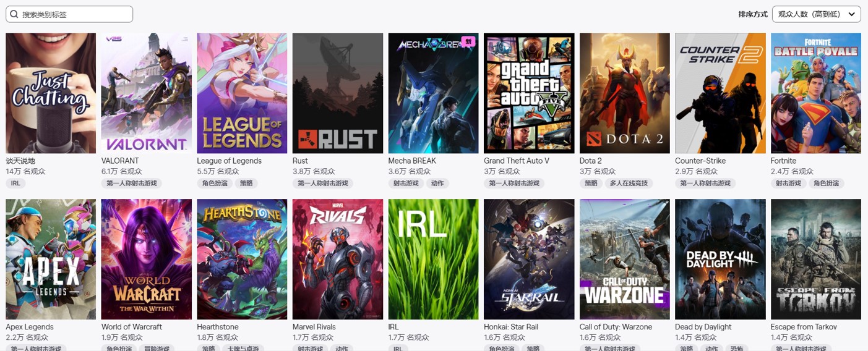Click the League of Legends title link

(x=229, y=161)
